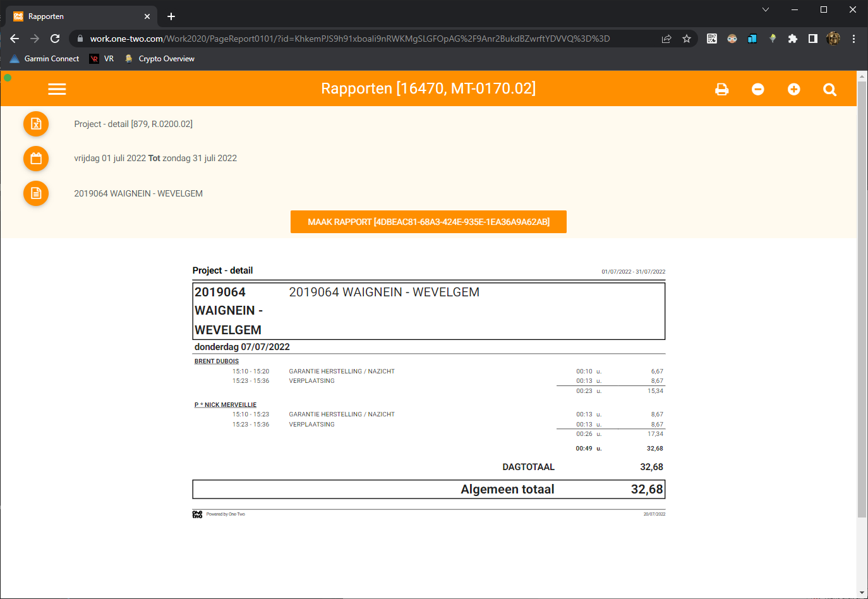This screenshot has height=599, width=868.
Task: Toggle the browser side panel
Action: [x=813, y=39]
